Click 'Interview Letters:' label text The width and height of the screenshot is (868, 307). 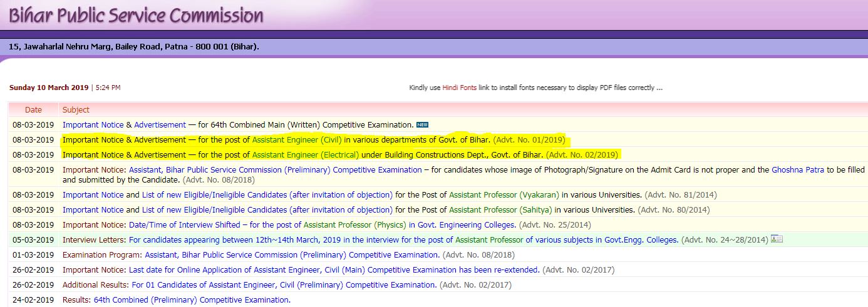pos(95,239)
